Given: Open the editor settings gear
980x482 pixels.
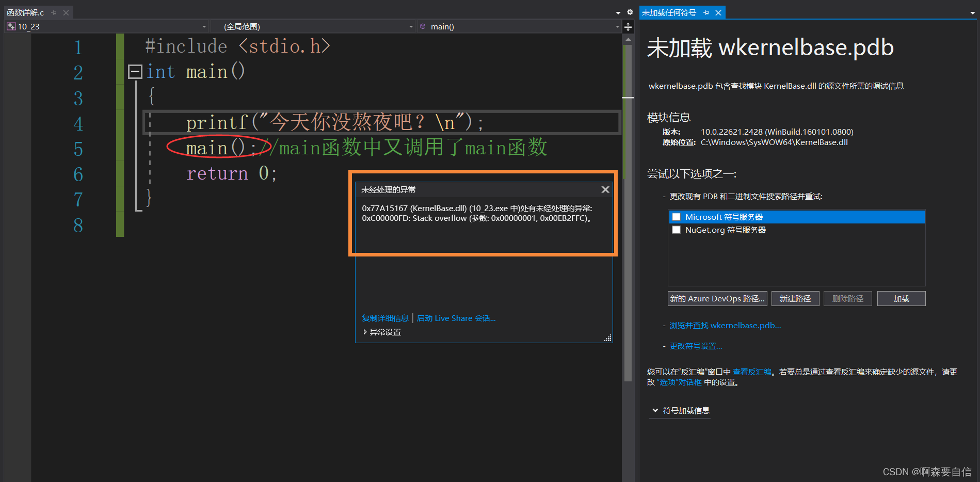Looking at the screenshot, I should pyautogui.click(x=630, y=12).
